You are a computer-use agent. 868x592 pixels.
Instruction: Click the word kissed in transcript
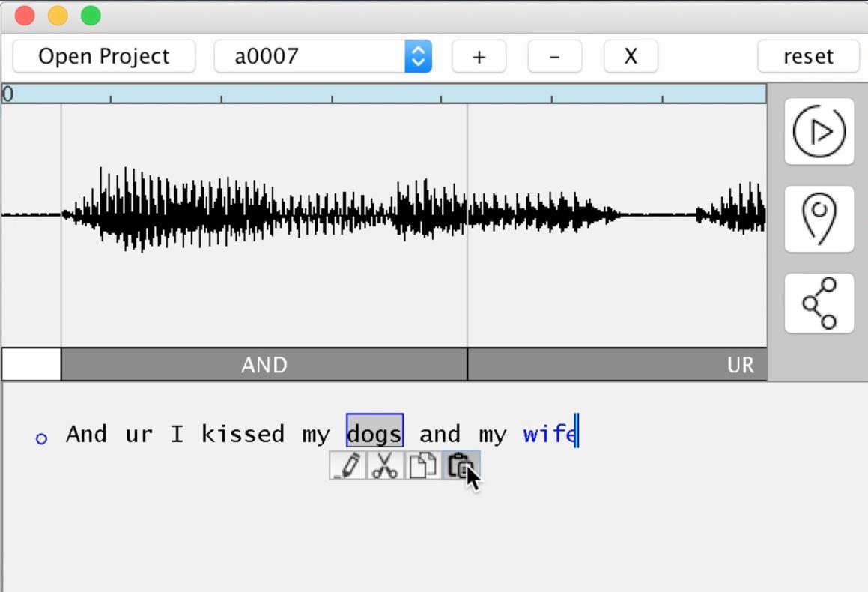point(243,434)
